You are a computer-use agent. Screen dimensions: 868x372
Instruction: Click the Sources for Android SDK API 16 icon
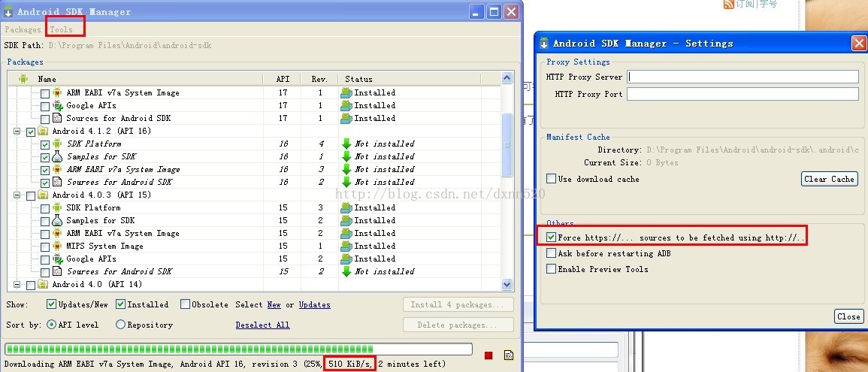tap(57, 182)
